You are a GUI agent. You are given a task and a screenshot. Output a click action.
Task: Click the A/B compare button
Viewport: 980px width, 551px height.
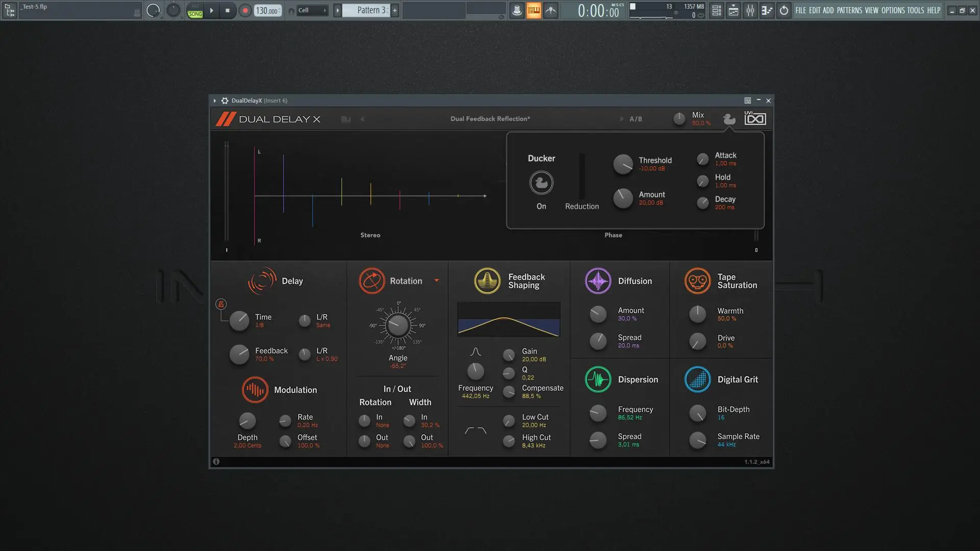pyautogui.click(x=635, y=119)
